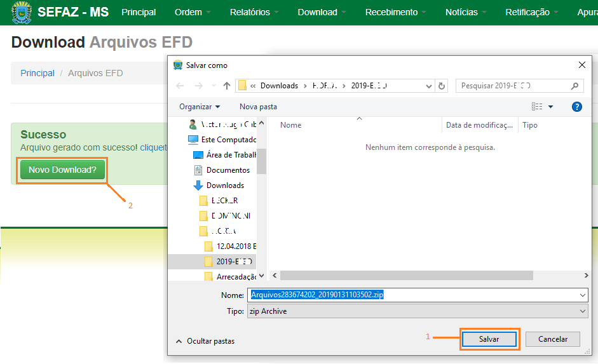Viewport: 598px width, 364px height.
Task: Collapse folders with Ocultar pastas
Action: coord(205,341)
